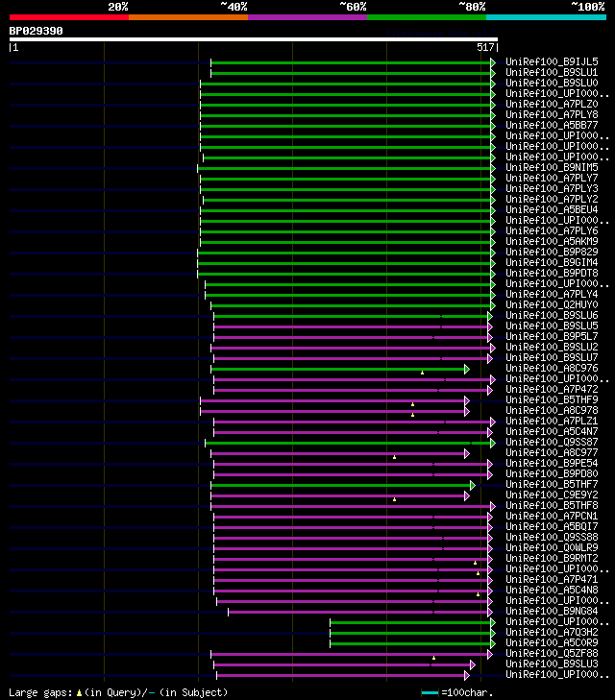This screenshot has width=615, height=700.
Task: Select the UniRef100_B9P5L7 label
Action: coord(552,337)
